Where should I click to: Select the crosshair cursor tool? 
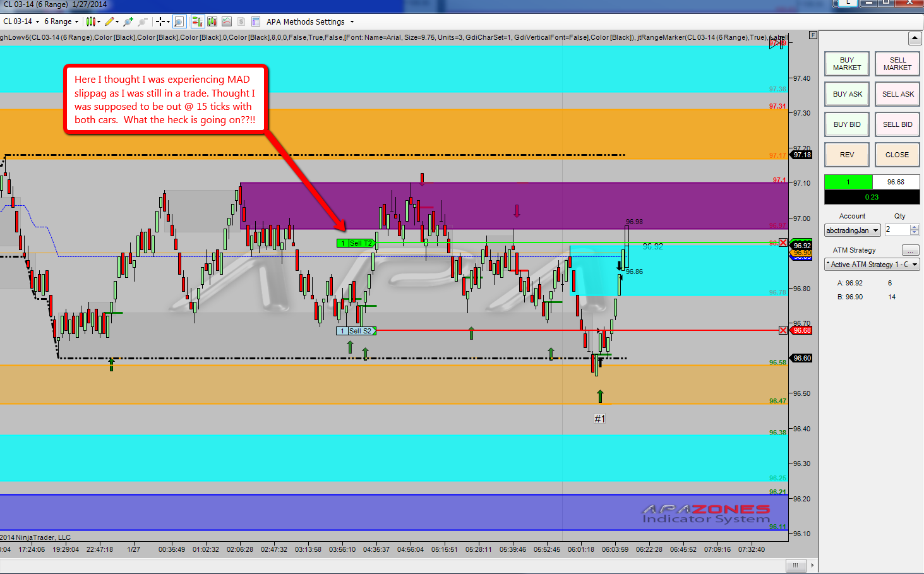click(x=160, y=21)
